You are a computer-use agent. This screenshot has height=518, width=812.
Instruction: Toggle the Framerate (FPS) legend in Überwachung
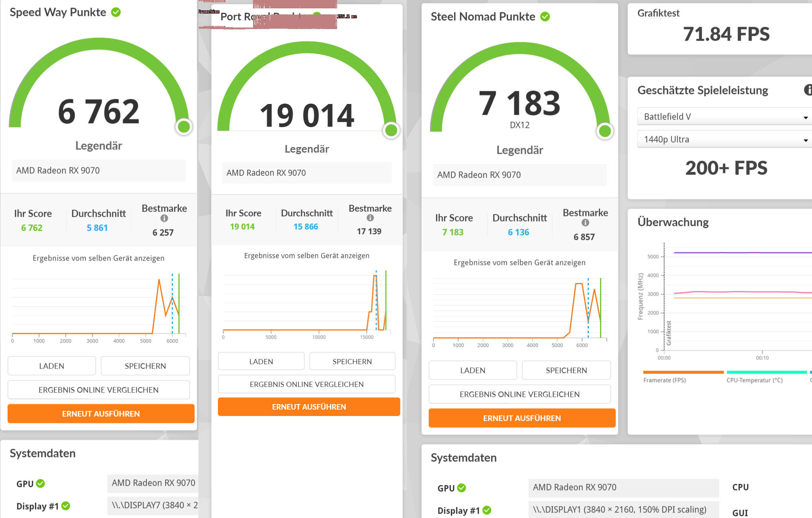coord(664,380)
